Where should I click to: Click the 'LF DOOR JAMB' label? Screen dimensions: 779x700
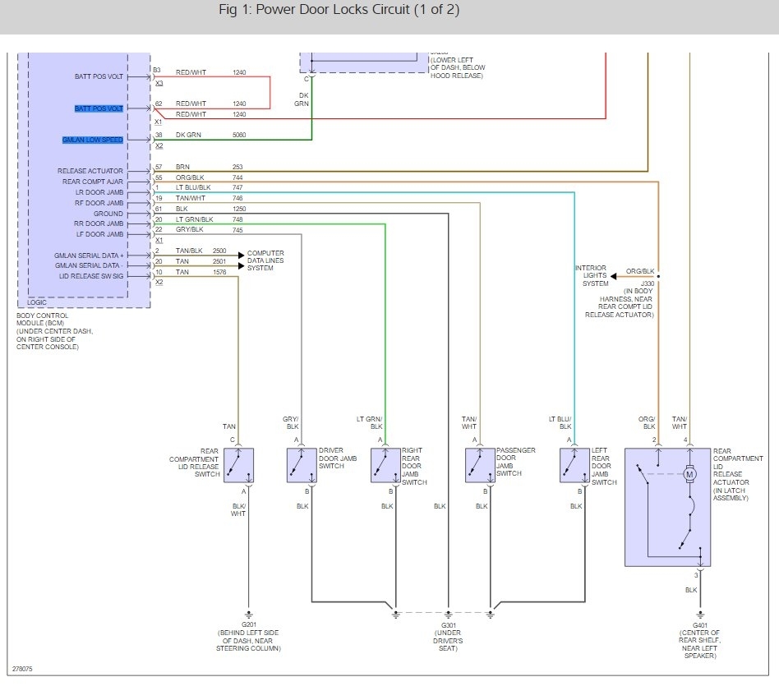tap(99, 234)
